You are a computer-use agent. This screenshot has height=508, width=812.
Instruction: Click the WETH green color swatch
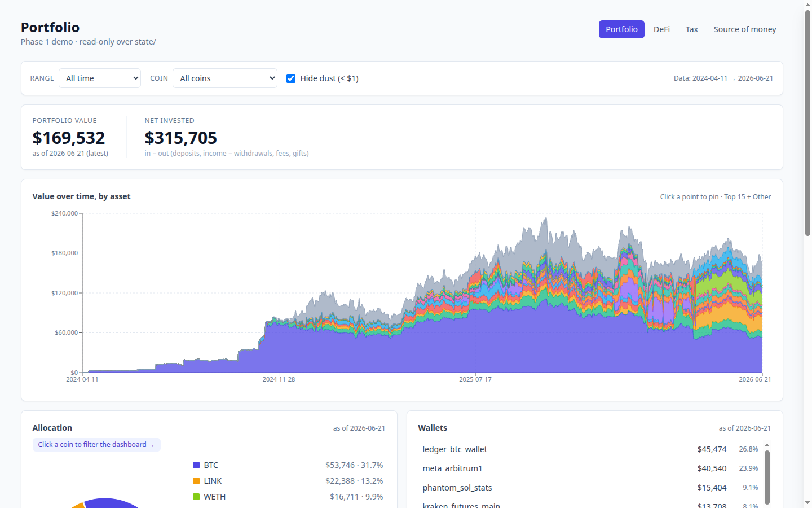click(x=196, y=497)
